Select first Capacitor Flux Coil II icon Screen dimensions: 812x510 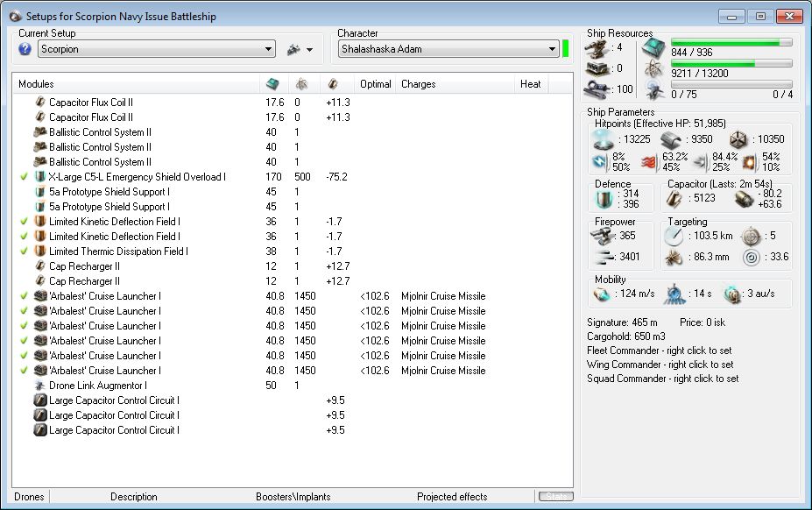[x=40, y=103]
